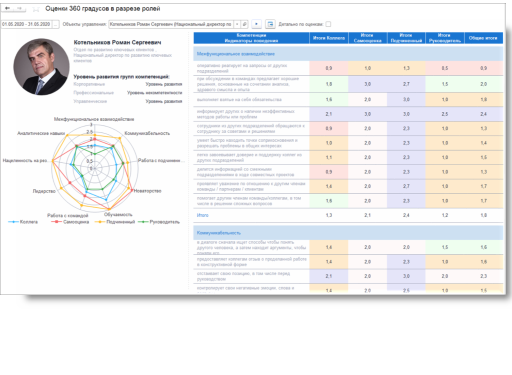Click Коллега value 1,6 in выполняет взятые row
This screenshot has height=375, width=512.
tap(329, 99)
